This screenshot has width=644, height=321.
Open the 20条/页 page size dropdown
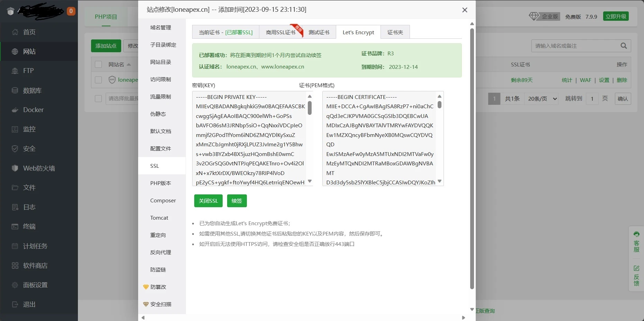point(542,99)
